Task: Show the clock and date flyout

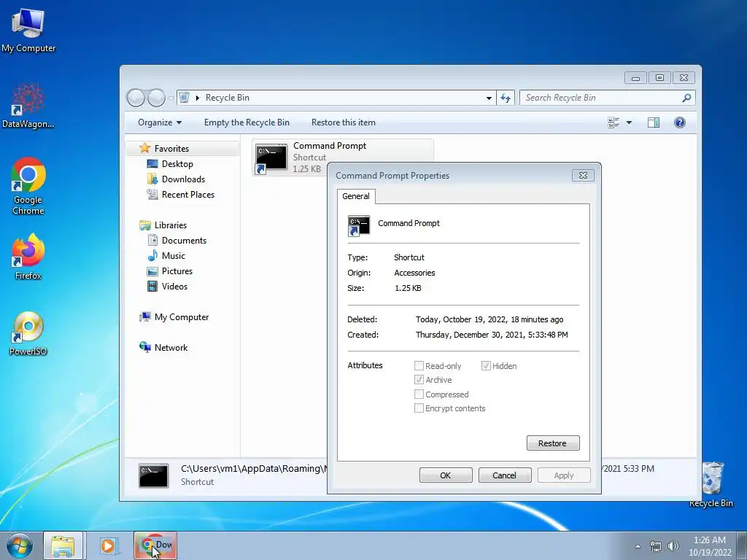Action: 710,546
